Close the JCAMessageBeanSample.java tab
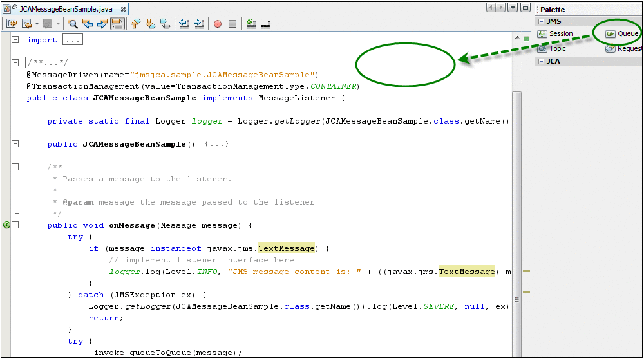Viewport: 644px width, 359px height. click(123, 9)
